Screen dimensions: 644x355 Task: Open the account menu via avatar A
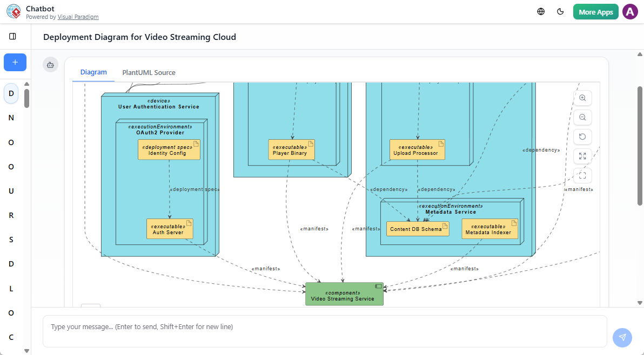click(630, 11)
